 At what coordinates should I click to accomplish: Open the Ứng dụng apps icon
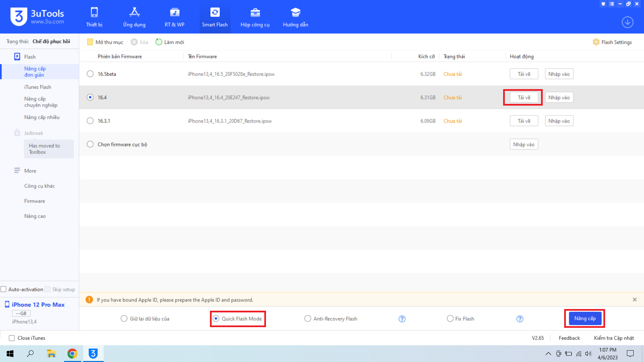tap(134, 17)
